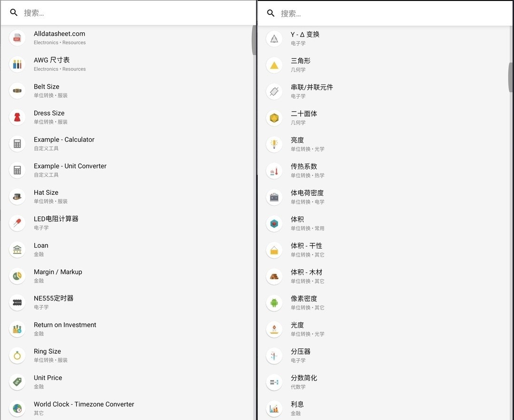The image size is (514, 420).
Task: Open 'Return on Investment' entry text
Action: [65, 325]
